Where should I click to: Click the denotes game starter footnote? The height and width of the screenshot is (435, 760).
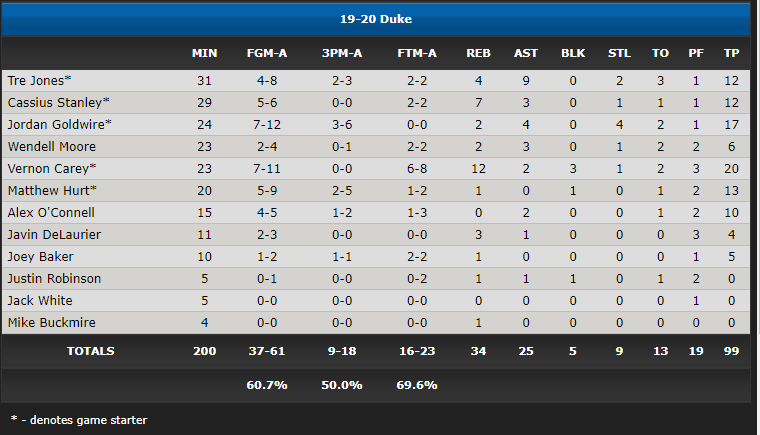click(x=79, y=420)
